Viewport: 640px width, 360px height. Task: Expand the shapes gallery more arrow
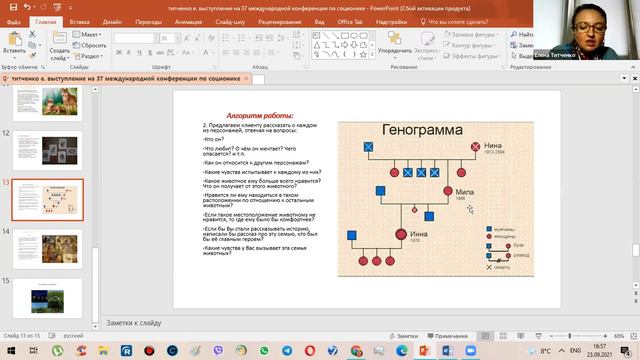coord(372,54)
